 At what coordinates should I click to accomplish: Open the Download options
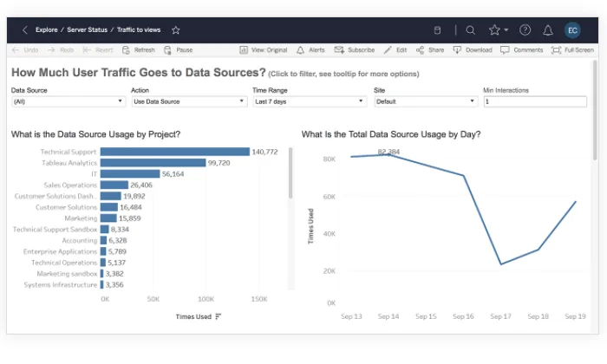473,50
